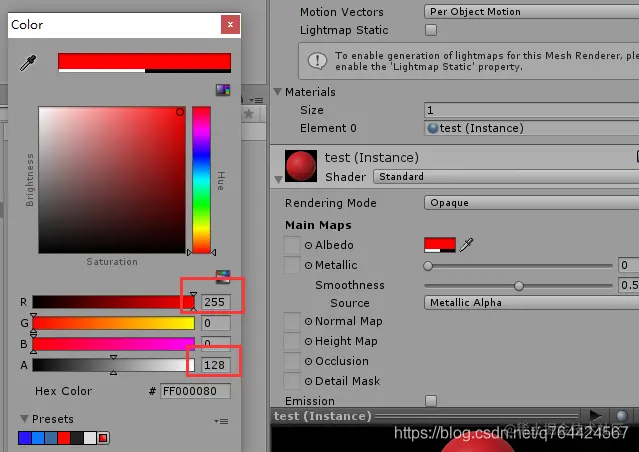Click the Albedo red color swatch

point(440,245)
